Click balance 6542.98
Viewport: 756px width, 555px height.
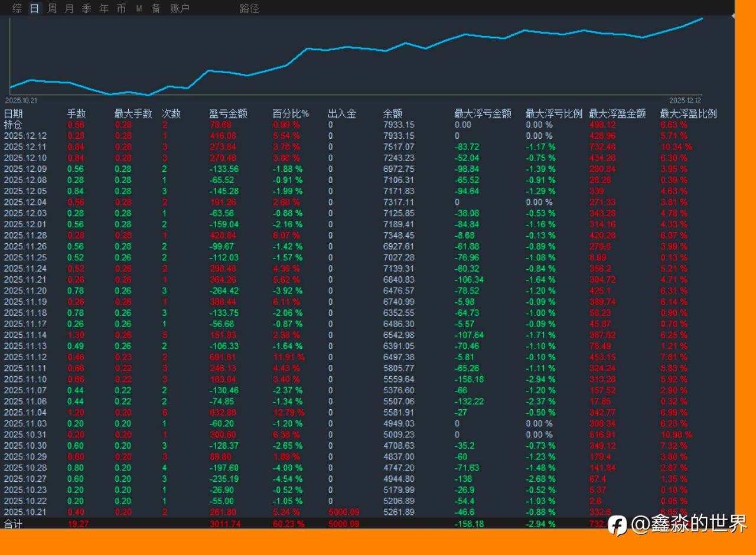coord(399,335)
